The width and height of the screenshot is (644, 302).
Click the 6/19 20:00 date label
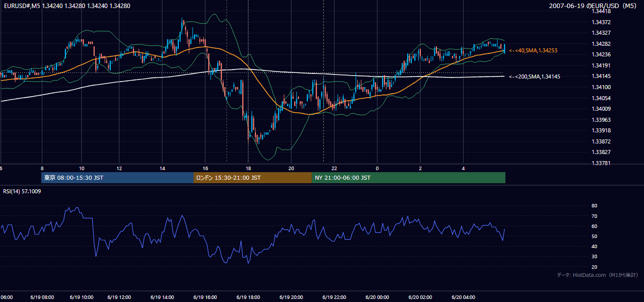click(x=291, y=297)
